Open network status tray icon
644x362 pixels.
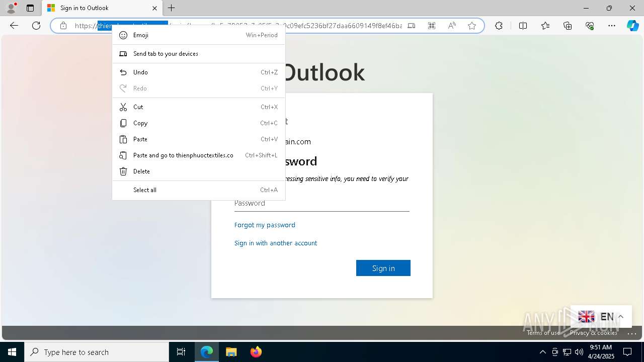pyautogui.click(x=567, y=352)
